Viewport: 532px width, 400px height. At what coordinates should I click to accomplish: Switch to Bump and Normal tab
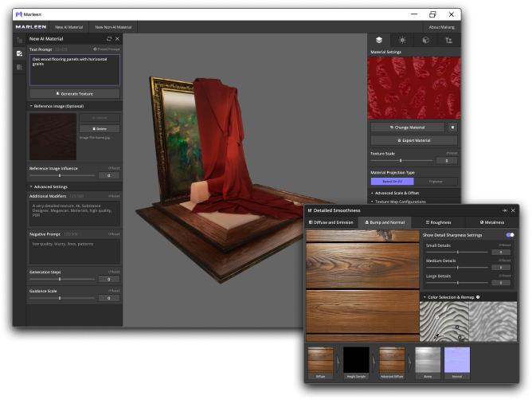(385, 222)
